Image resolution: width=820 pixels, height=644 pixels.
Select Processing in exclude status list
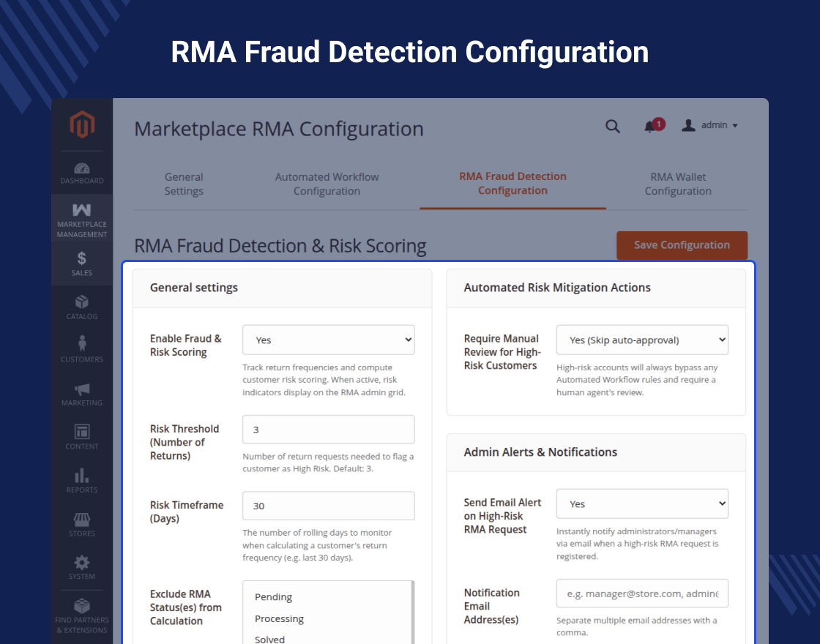point(279,619)
